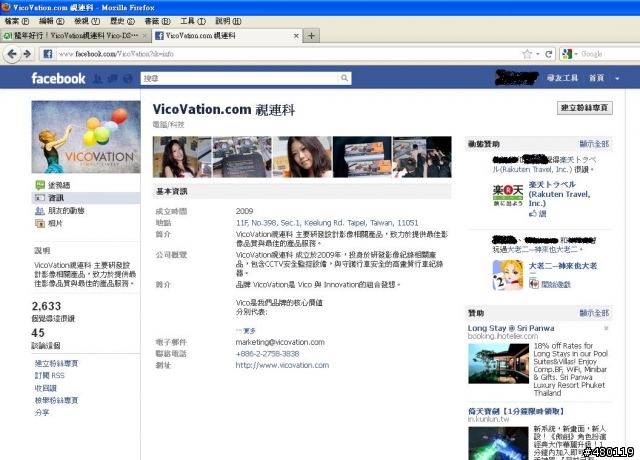Image resolution: width=640 pixels, height=460 pixels.
Task: Click the 檢舉粉絲專頁 report link
Action: tap(56, 400)
